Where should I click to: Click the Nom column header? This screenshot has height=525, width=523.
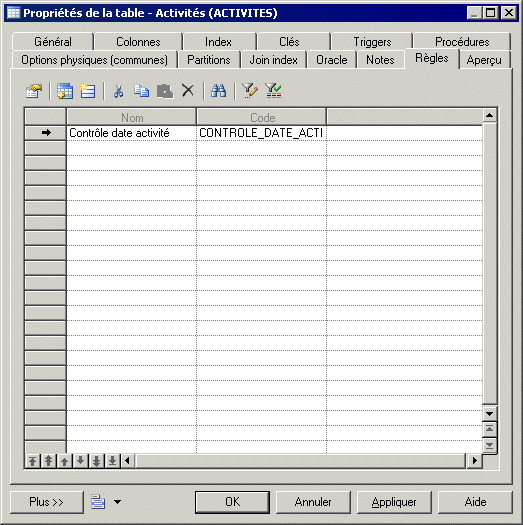pyautogui.click(x=132, y=118)
